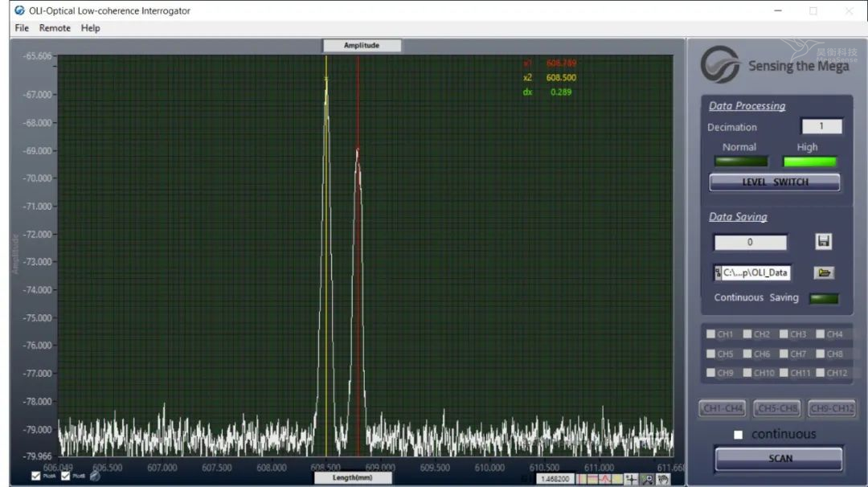Viewport: 868px width, 487px height.
Task: Click the vertical cursor line icon in graph palette
Action: coord(582,479)
